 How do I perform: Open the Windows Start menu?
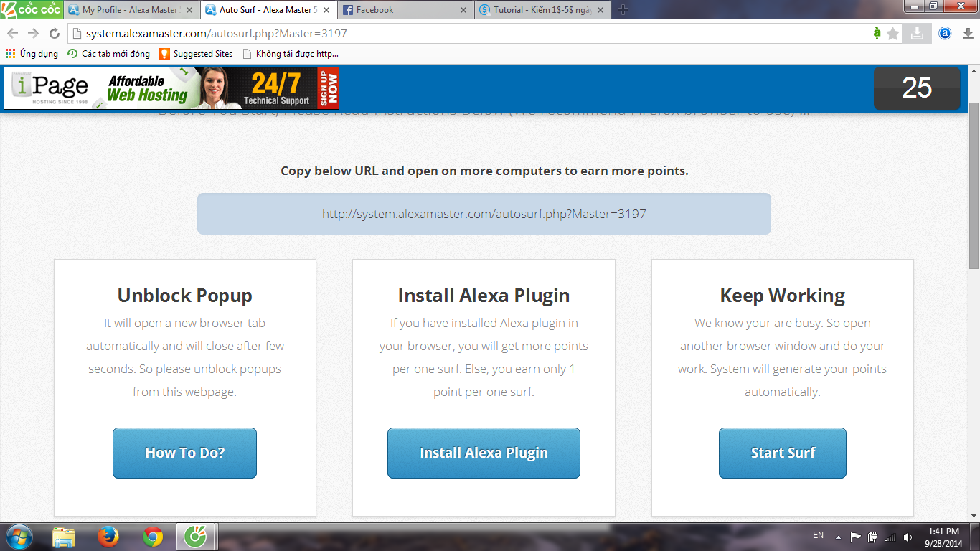pos(18,537)
